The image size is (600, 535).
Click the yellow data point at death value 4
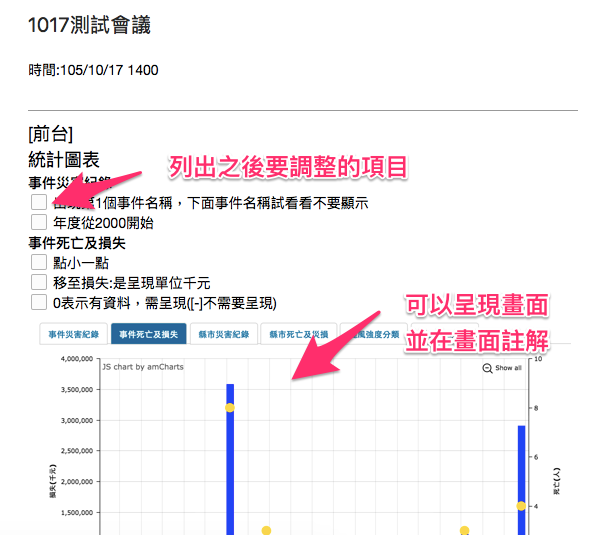click(x=521, y=506)
